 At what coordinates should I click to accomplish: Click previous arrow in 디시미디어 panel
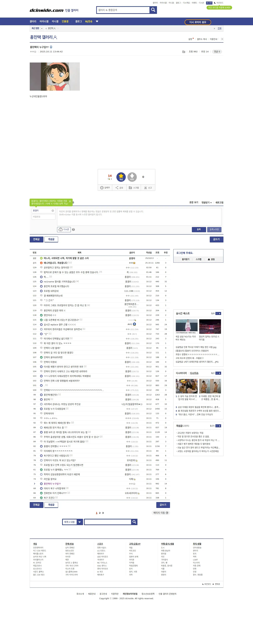[x=217, y=373]
